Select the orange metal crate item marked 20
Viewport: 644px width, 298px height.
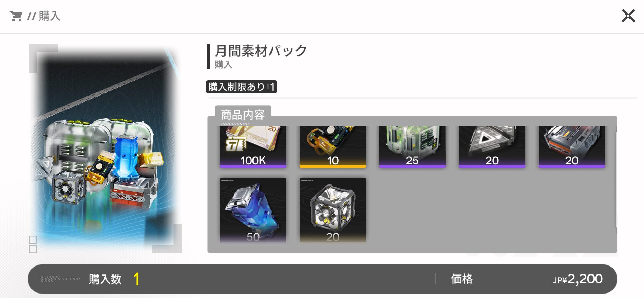point(571,147)
